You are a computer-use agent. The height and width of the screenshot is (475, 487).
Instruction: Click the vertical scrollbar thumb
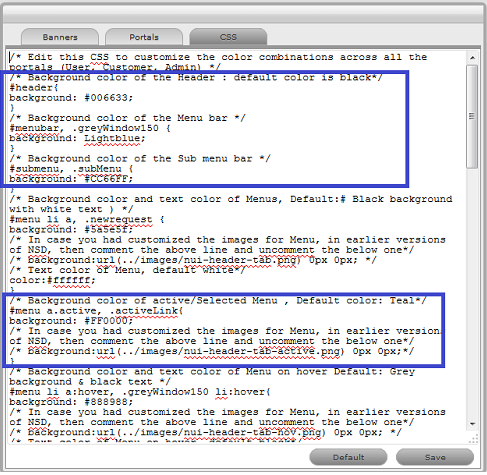click(472, 117)
